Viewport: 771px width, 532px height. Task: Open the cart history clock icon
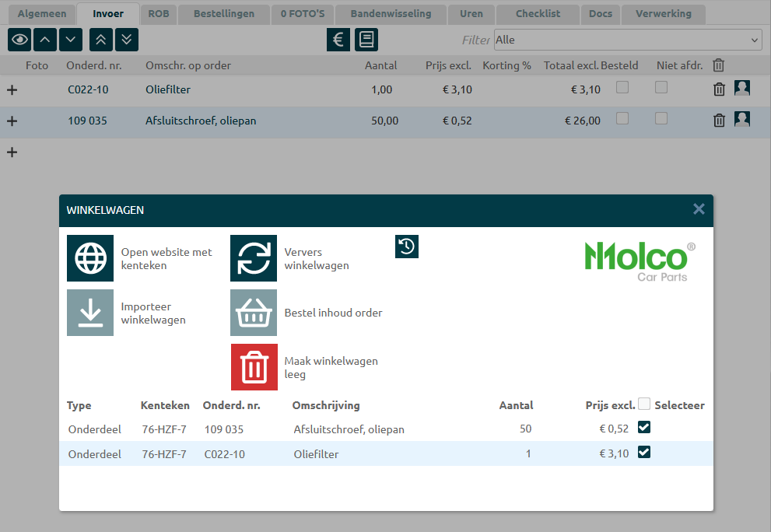(407, 247)
